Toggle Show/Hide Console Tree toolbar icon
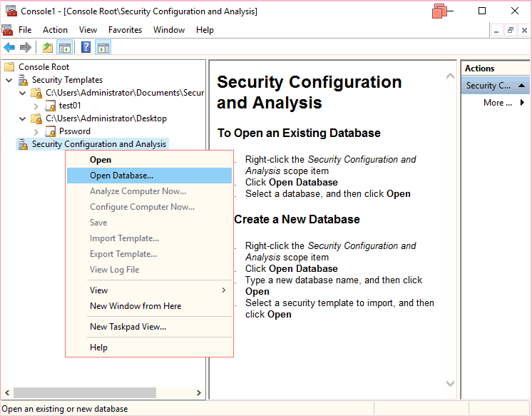Image resolution: width=532 pixels, height=416 pixels. point(65,48)
